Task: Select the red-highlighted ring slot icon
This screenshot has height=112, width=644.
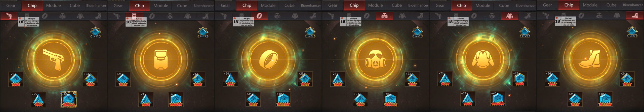Action: tap(259, 16)
